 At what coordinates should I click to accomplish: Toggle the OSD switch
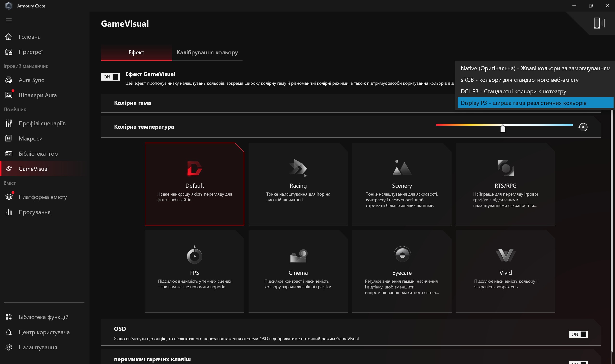coord(578,334)
